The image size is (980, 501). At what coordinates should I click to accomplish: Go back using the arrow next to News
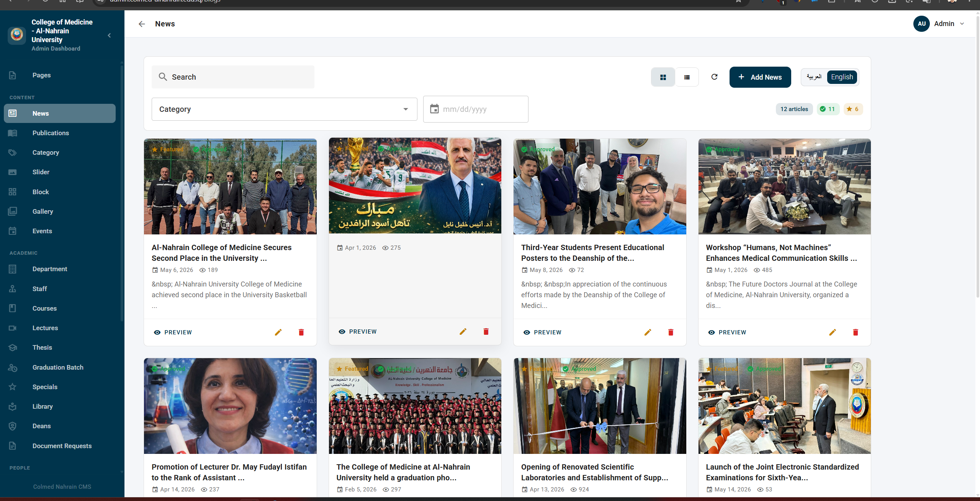142,24
